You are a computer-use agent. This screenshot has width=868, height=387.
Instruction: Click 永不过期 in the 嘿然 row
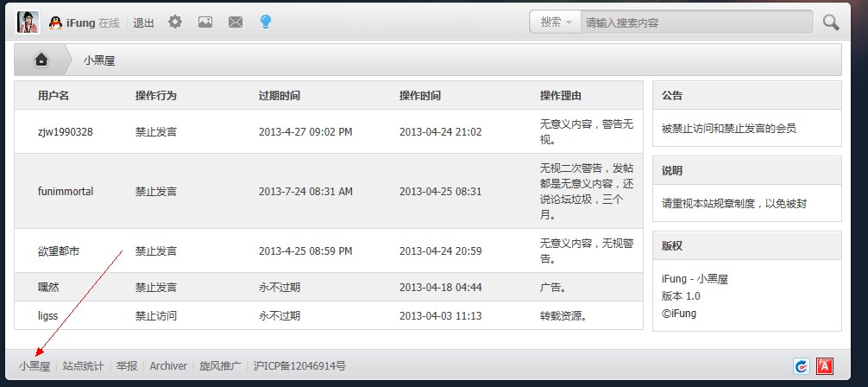(280, 287)
